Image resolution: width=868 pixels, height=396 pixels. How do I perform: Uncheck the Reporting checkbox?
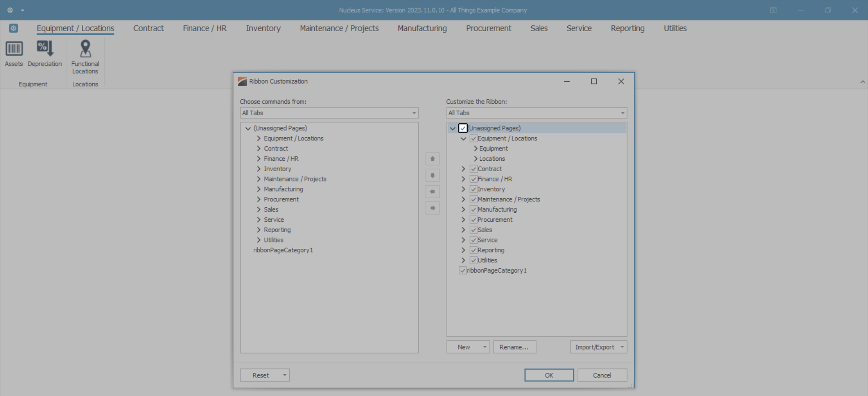[474, 250]
